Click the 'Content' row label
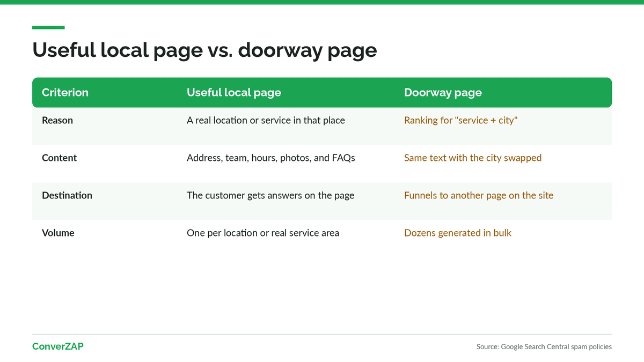 [59, 158]
